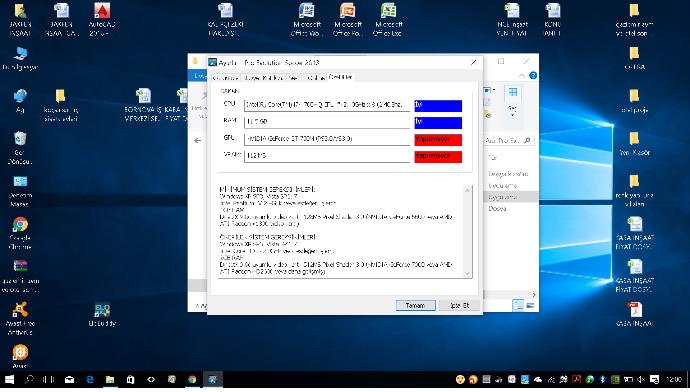The image size is (690, 392).
Task: Switch to details view in File Explorer
Action: click(x=518, y=305)
